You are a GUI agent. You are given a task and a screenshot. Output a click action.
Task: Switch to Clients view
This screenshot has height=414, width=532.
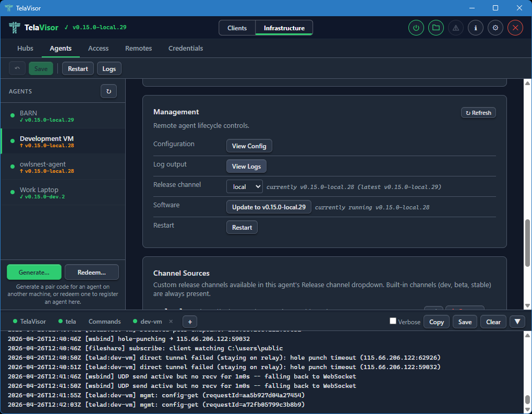[x=237, y=28]
